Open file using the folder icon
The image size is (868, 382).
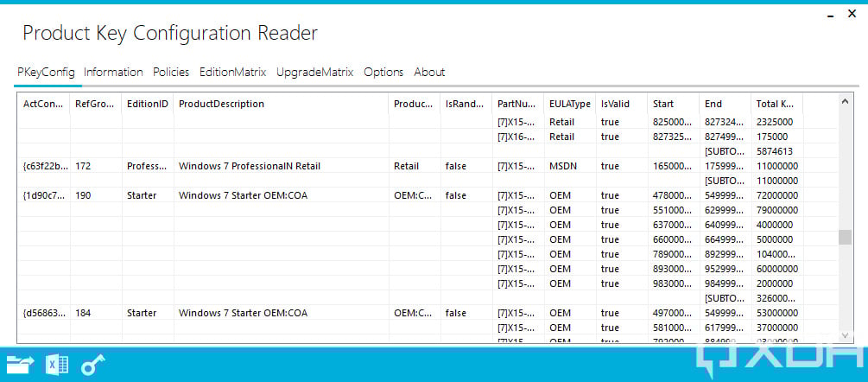click(20, 365)
